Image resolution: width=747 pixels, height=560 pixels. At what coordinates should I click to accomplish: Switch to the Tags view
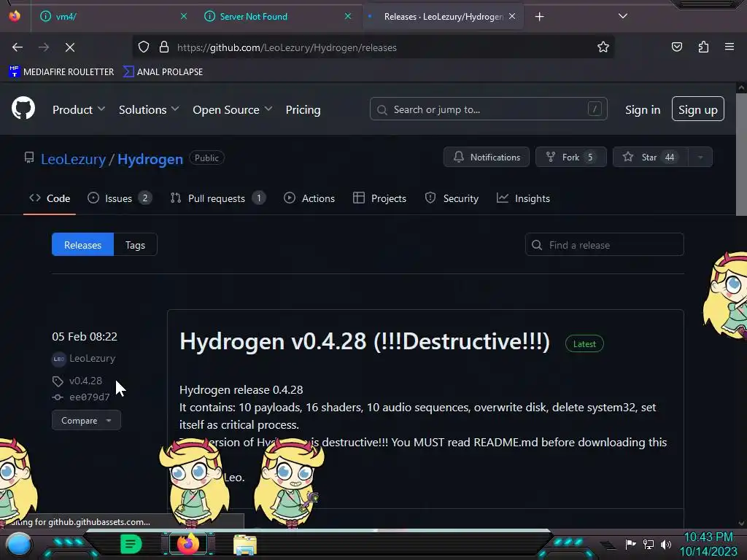coord(135,245)
